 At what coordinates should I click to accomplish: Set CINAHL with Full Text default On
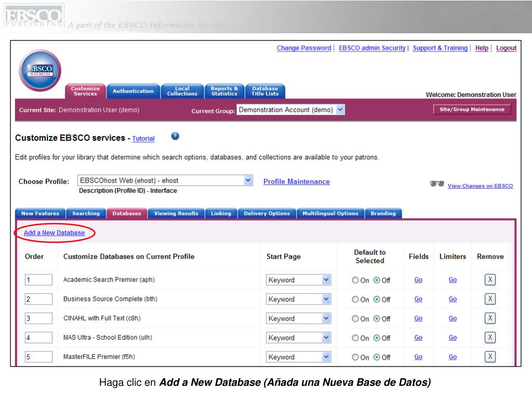[x=355, y=319]
